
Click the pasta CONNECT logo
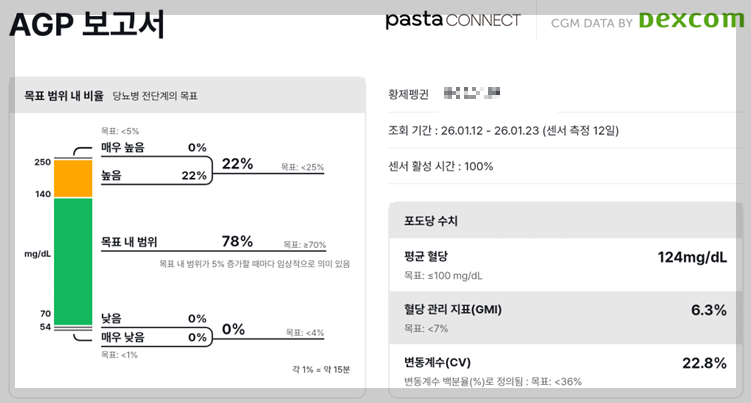[453, 20]
